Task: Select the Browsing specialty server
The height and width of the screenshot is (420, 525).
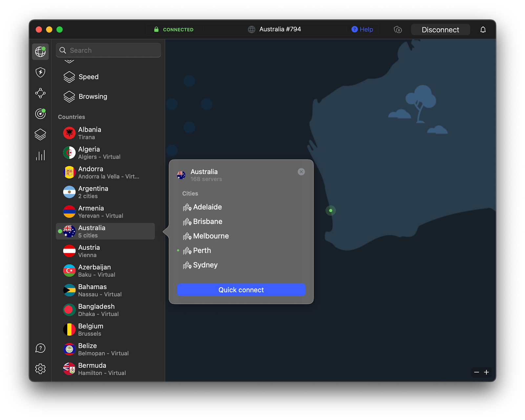Action: coord(105,97)
